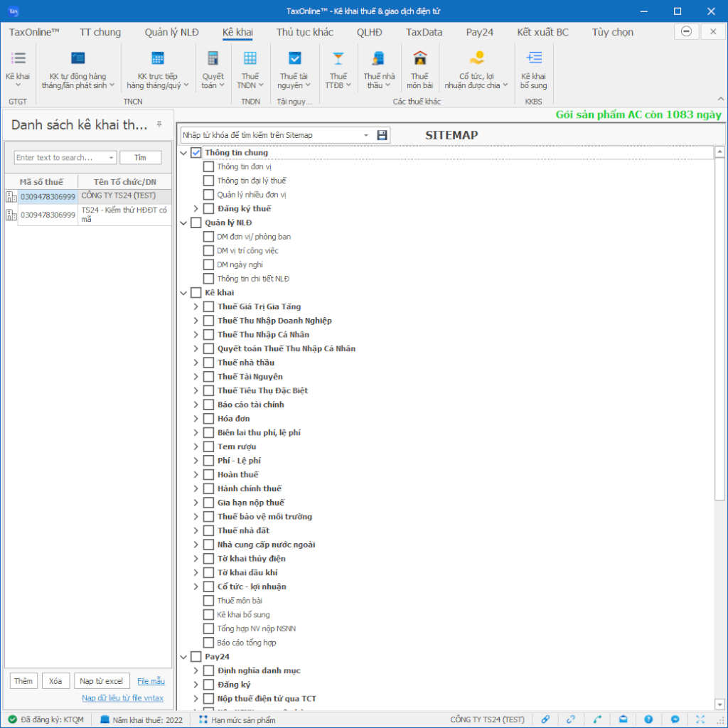The height and width of the screenshot is (728, 728).
Task: Click the save icon beside Sitemap search
Action: 382,135
